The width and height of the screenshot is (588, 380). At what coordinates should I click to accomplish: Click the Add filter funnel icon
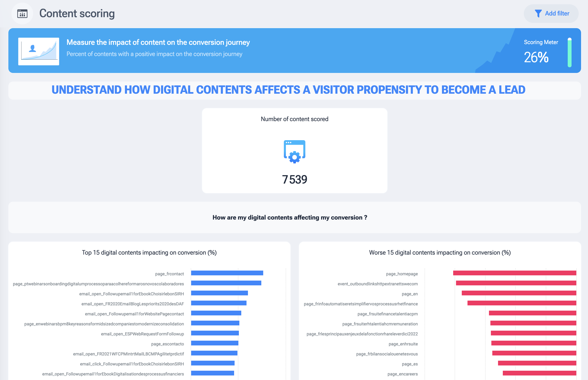pyautogui.click(x=538, y=14)
